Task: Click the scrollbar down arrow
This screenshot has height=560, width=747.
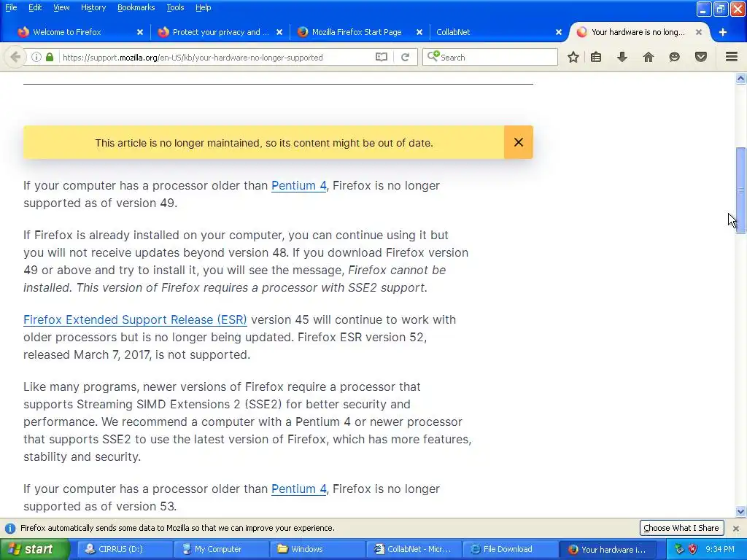Action: 740,512
